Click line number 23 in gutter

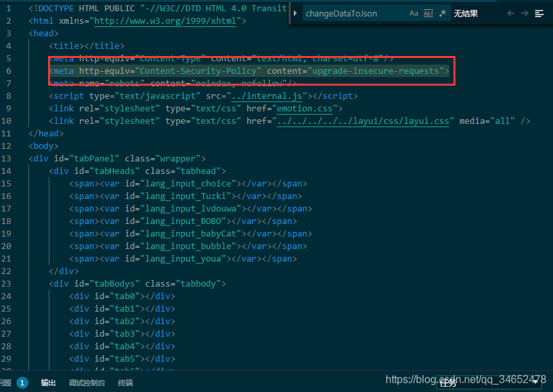pyautogui.click(x=6, y=283)
